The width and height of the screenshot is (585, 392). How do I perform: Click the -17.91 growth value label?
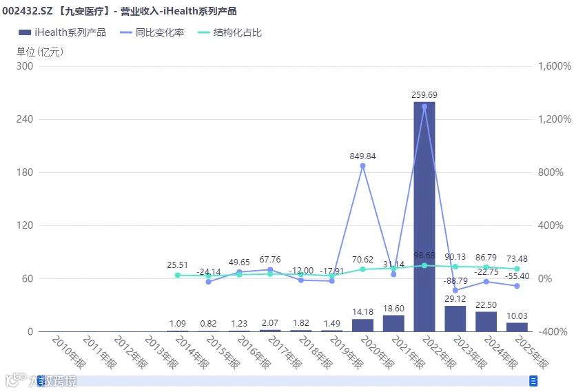pyautogui.click(x=331, y=271)
